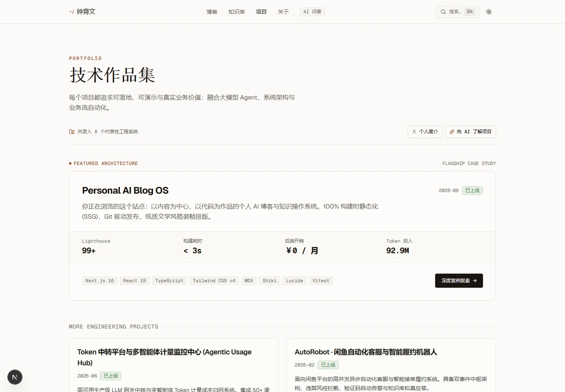Click the 向 AI 了解项目 button
The image size is (565, 392).
tap(470, 132)
